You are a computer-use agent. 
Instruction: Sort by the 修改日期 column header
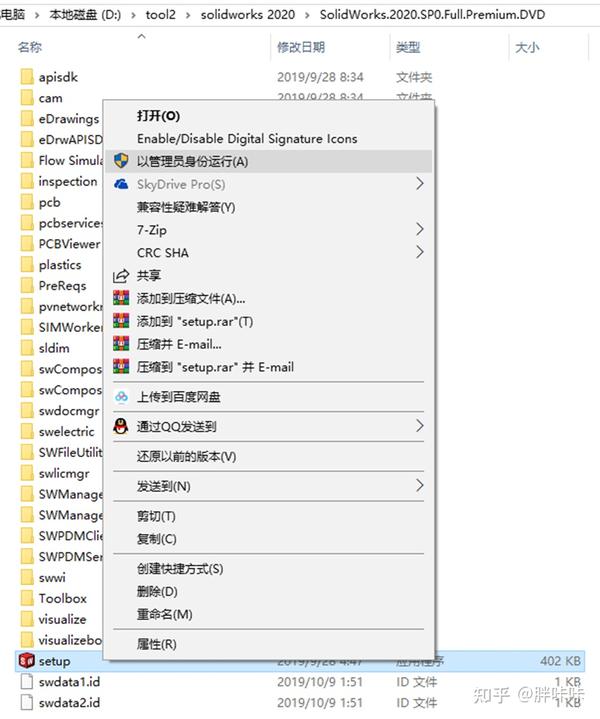[301, 47]
